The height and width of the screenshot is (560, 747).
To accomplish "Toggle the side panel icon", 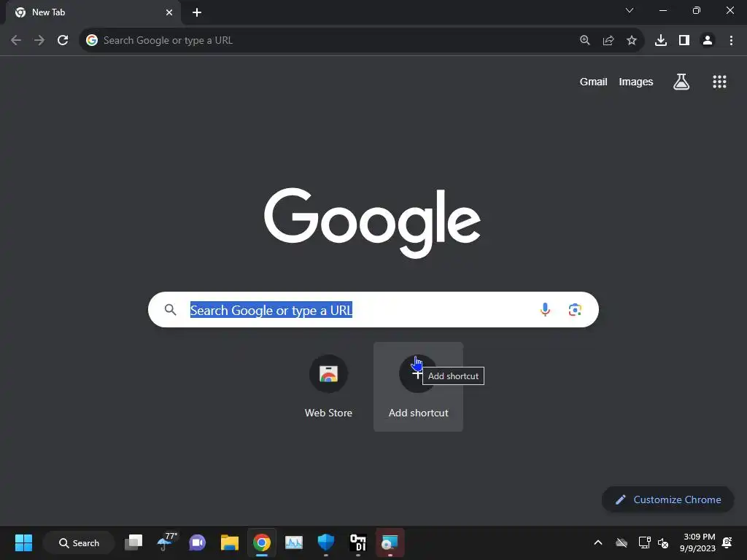I will pos(684,41).
